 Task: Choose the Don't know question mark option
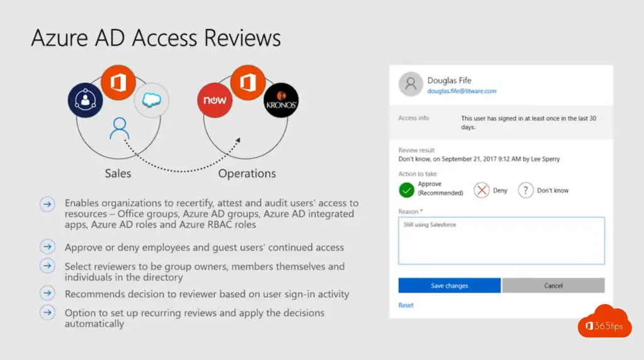click(526, 190)
